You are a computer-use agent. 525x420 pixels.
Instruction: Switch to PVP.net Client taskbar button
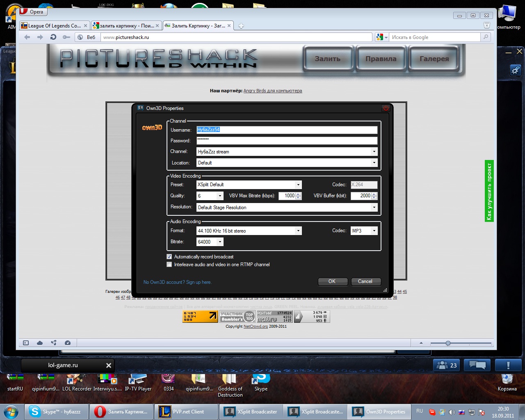point(185,412)
